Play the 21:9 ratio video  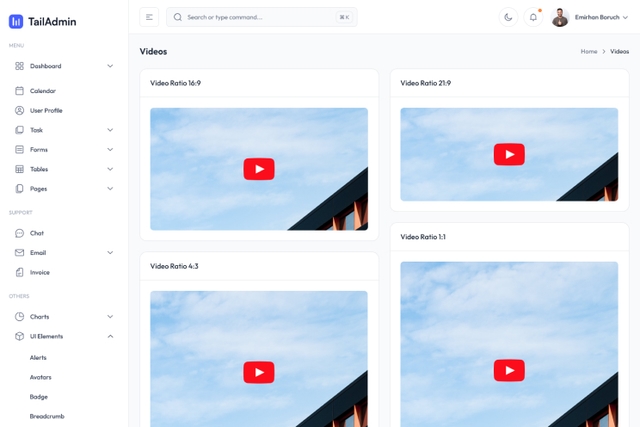pos(509,154)
